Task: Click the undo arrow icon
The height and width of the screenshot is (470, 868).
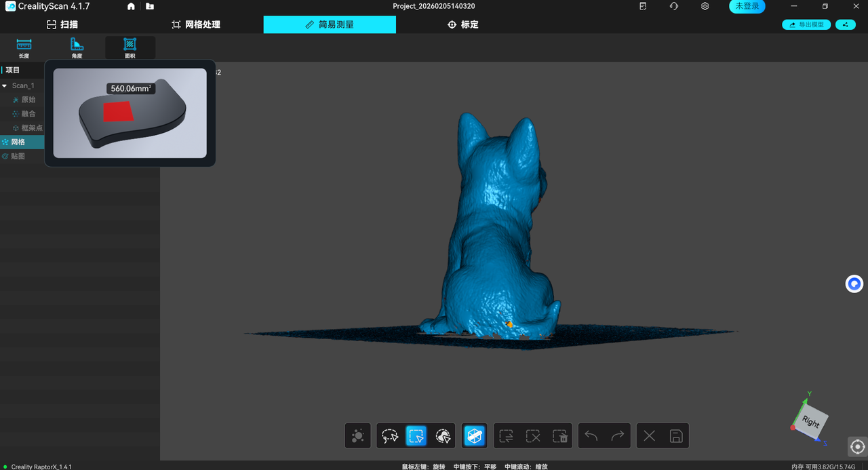Action: pyautogui.click(x=591, y=435)
